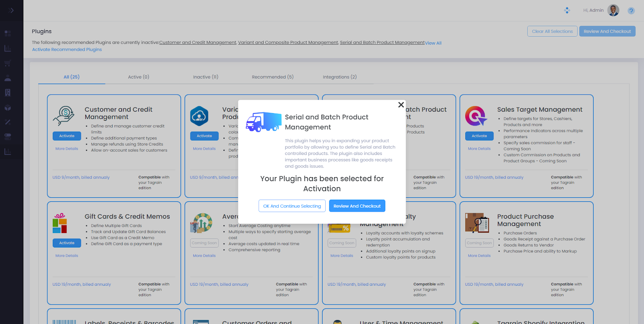Open the percent discount sidebar icon
Image resolution: width=644 pixels, height=324 pixels.
(8, 122)
